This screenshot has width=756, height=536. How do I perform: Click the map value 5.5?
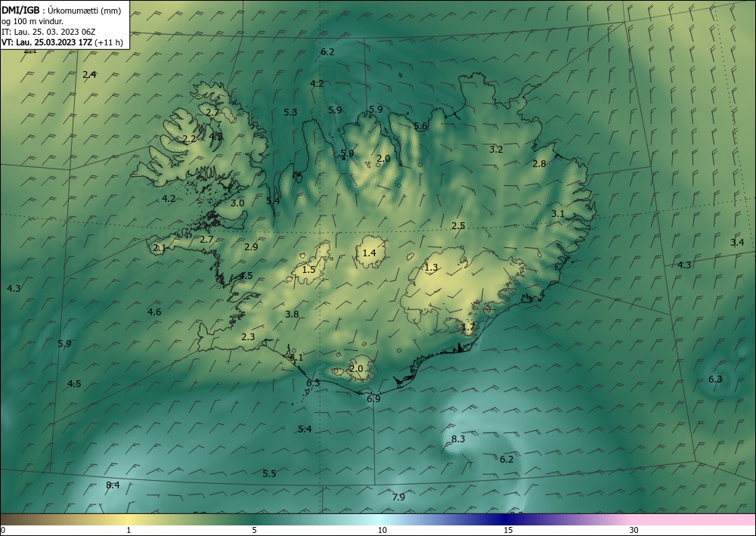[270, 474]
